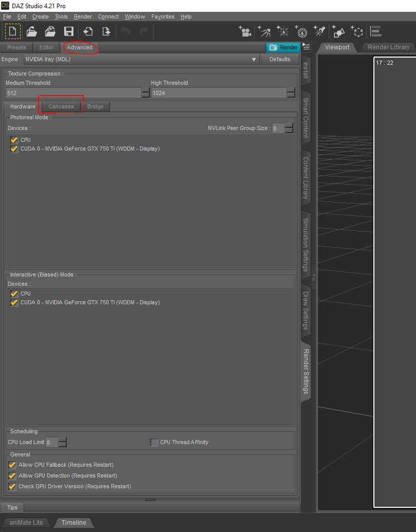Create new distant light icon
416x532 pixels.
tap(264, 31)
